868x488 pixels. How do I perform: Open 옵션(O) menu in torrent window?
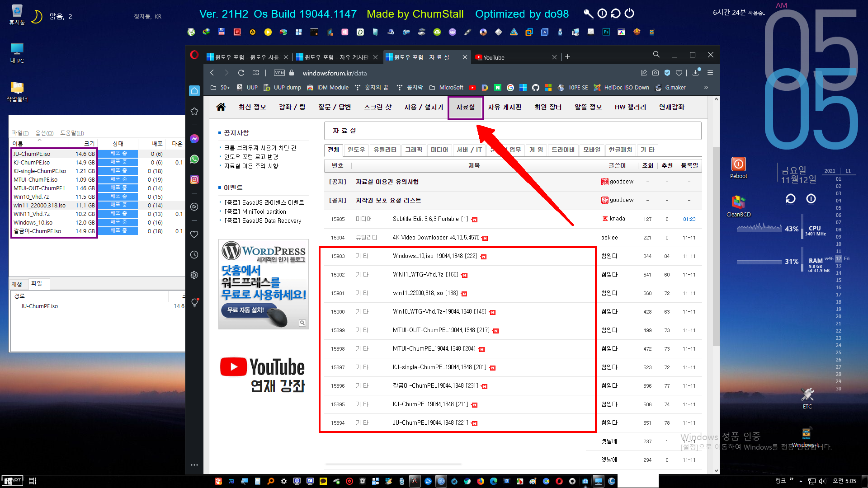pyautogui.click(x=44, y=133)
